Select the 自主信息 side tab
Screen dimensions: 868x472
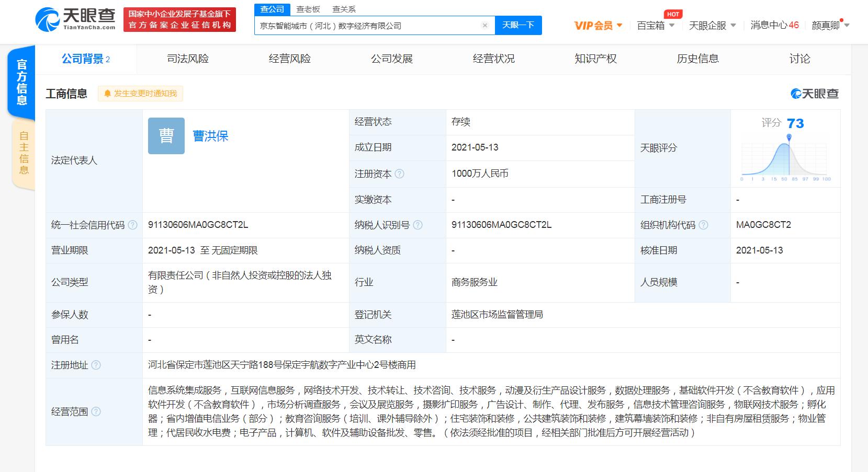[24, 153]
